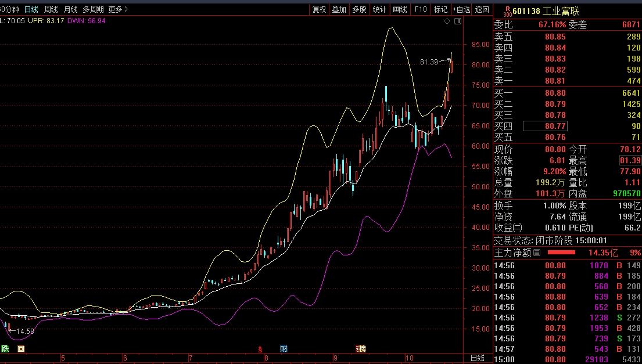Click the 买五 price 80.76

[555, 138]
